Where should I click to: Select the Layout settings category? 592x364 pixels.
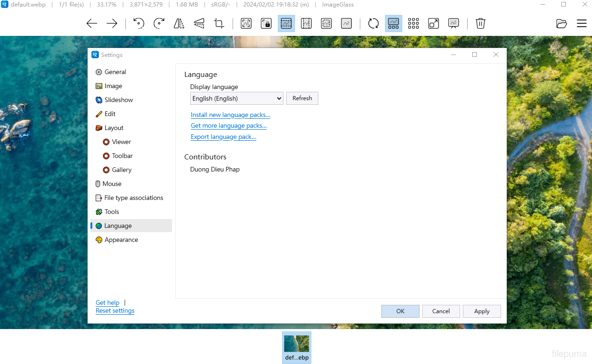coord(114,128)
